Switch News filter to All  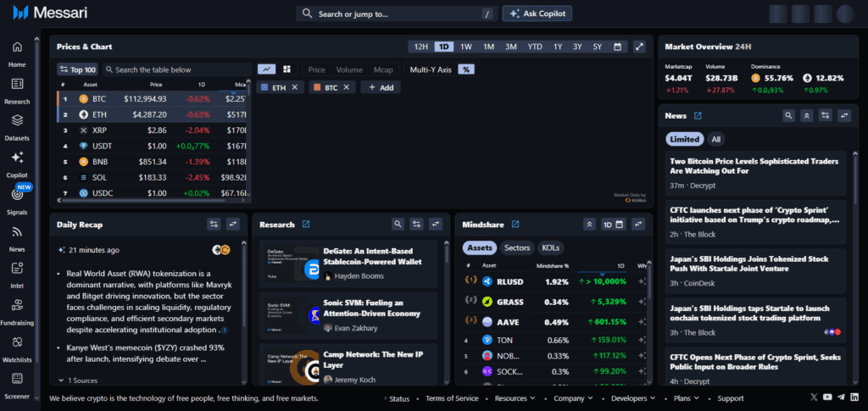pos(716,139)
